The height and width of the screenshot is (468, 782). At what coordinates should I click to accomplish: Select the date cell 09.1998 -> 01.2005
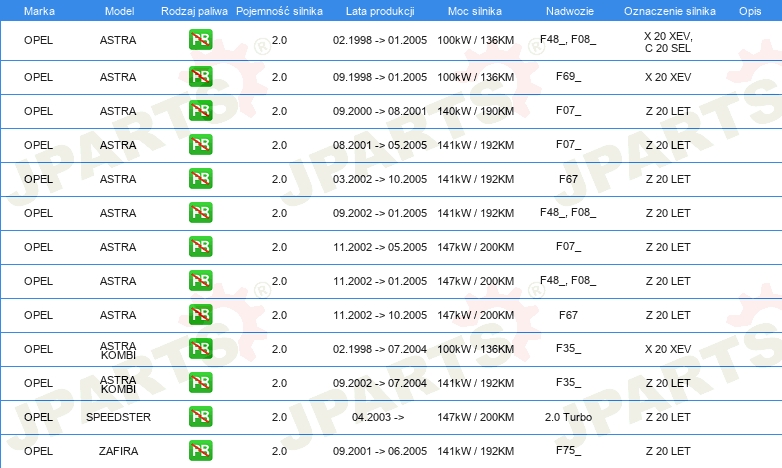380,77
